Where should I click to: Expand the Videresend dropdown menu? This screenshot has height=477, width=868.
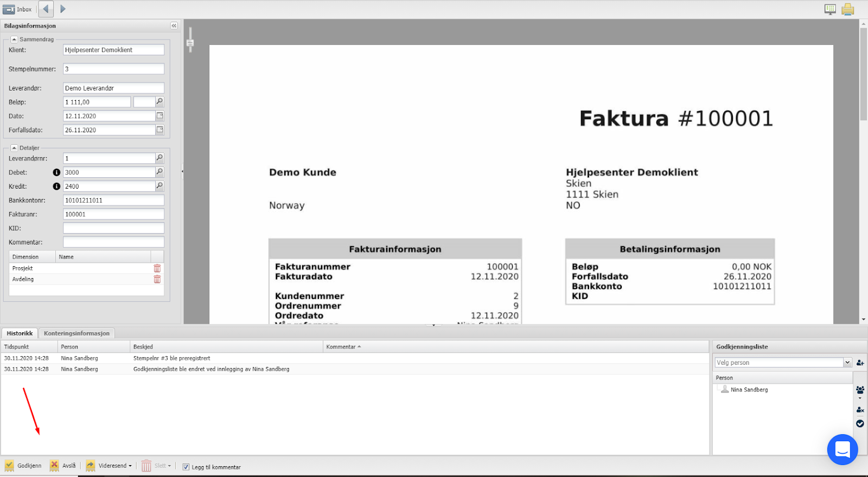pyautogui.click(x=130, y=466)
